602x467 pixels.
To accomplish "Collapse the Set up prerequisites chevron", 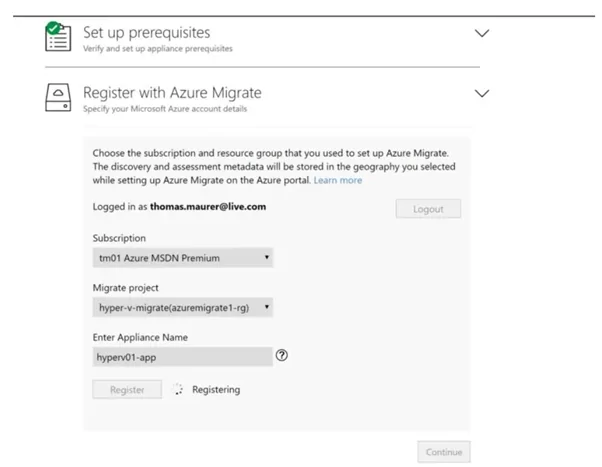I will (482, 33).
